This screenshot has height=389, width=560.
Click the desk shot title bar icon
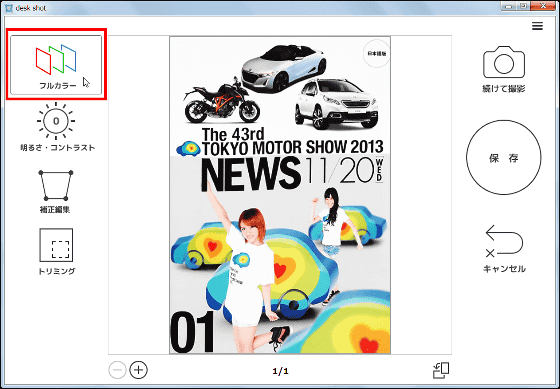click(x=9, y=8)
